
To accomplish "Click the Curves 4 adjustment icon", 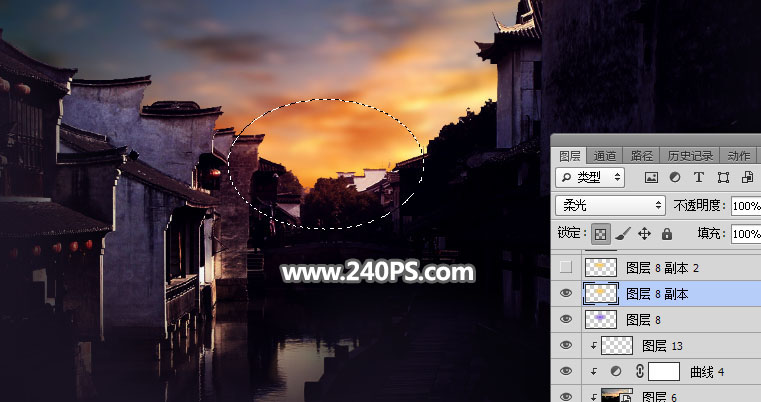I will coord(616,372).
